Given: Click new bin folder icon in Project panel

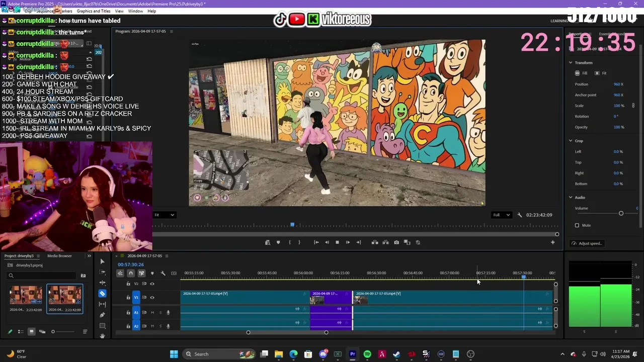Looking at the screenshot, I should [83, 276].
